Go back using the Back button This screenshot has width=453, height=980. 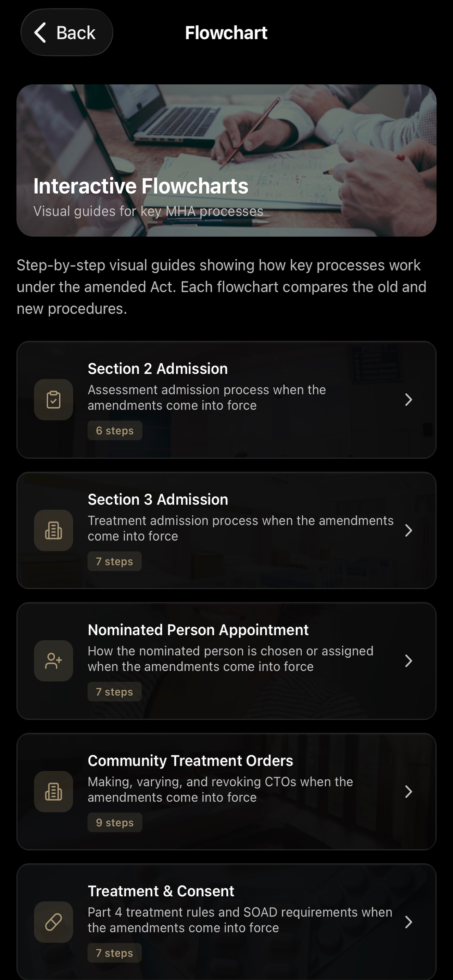[67, 32]
